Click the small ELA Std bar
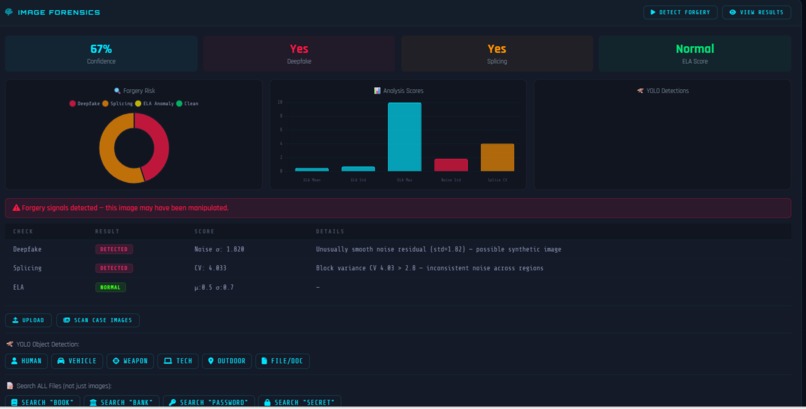The width and height of the screenshot is (806, 409). [x=358, y=169]
